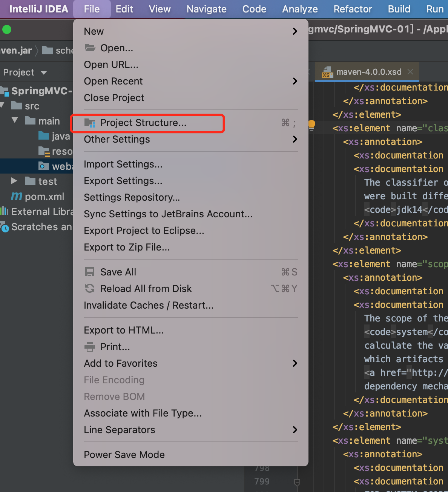The image size is (448, 492).
Task: Expand the Add to Favorites submenu arrow
Action: coord(295,363)
